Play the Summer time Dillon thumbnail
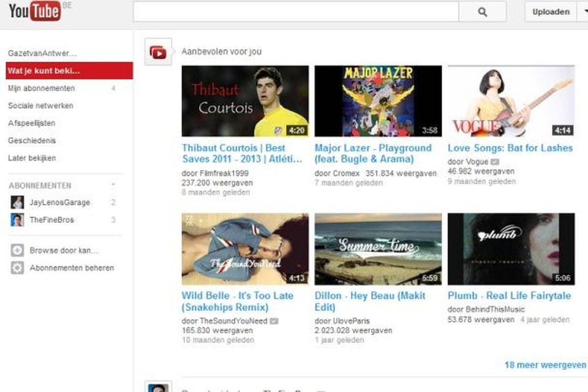 [x=378, y=249]
